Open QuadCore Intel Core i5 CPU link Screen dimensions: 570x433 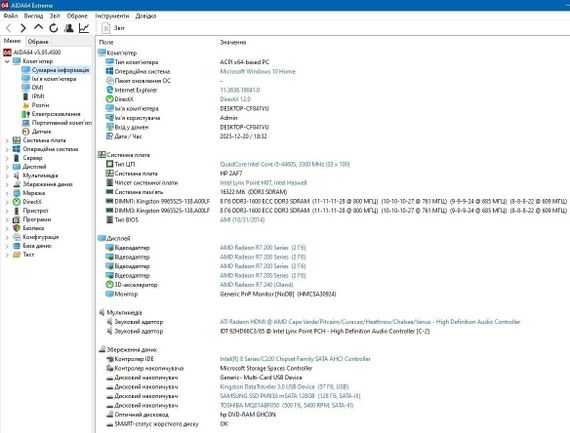pos(285,164)
